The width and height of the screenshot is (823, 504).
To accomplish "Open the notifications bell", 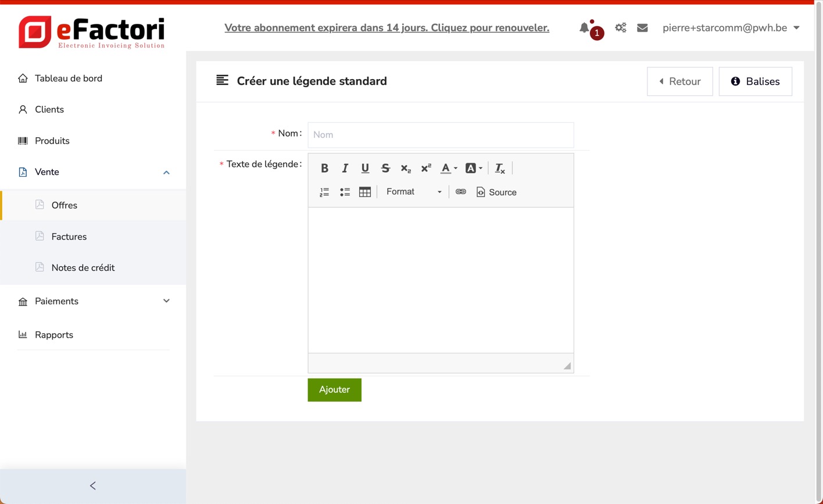I will (x=585, y=28).
